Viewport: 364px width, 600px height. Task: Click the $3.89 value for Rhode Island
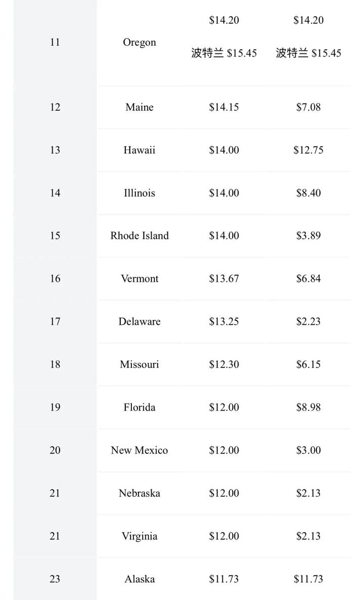(x=308, y=236)
